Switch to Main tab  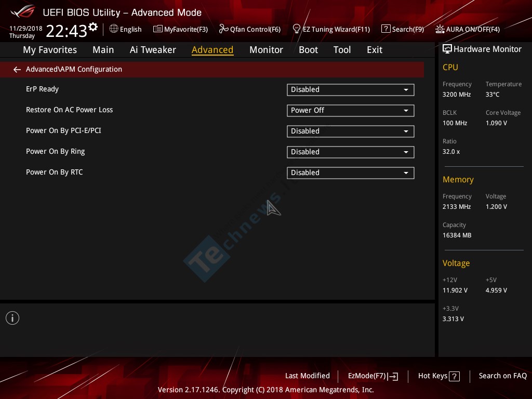[x=103, y=50]
